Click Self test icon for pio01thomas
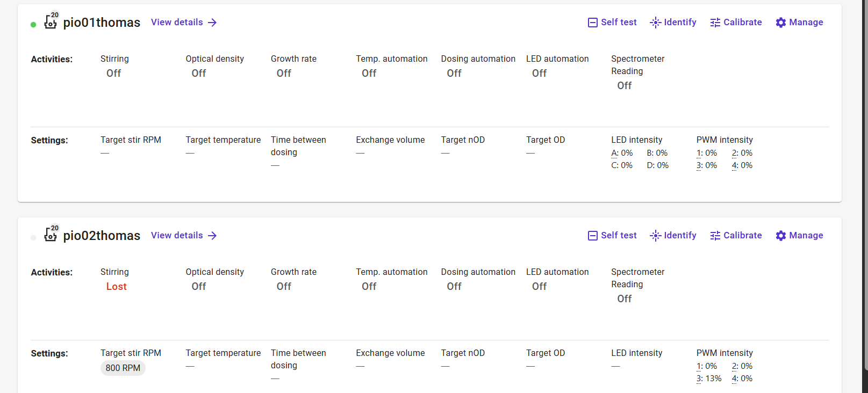Viewport: 868px width, 393px height. pyautogui.click(x=593, y=23)
